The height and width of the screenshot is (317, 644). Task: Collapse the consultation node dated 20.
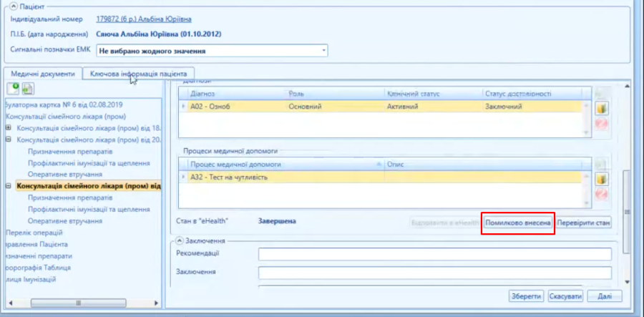(8, 140)
